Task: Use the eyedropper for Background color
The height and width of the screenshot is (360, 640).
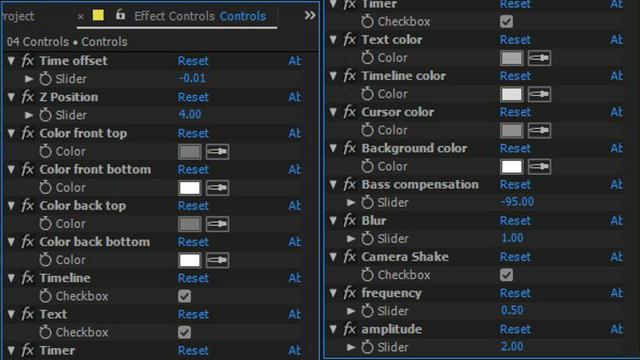Action: click(x=539, y=167)
